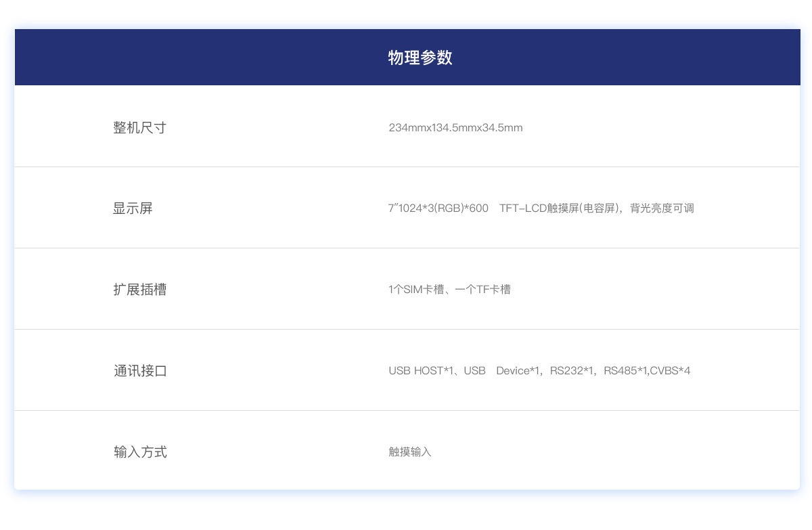Click the RS485*1 port text
The height and width of the screenshot is (530, 812).
coord(625,371)
